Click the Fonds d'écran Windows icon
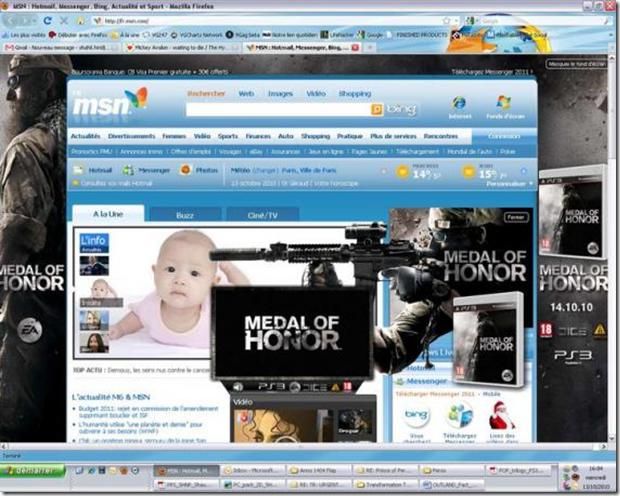620x496 pixels. tap(504, 104)
